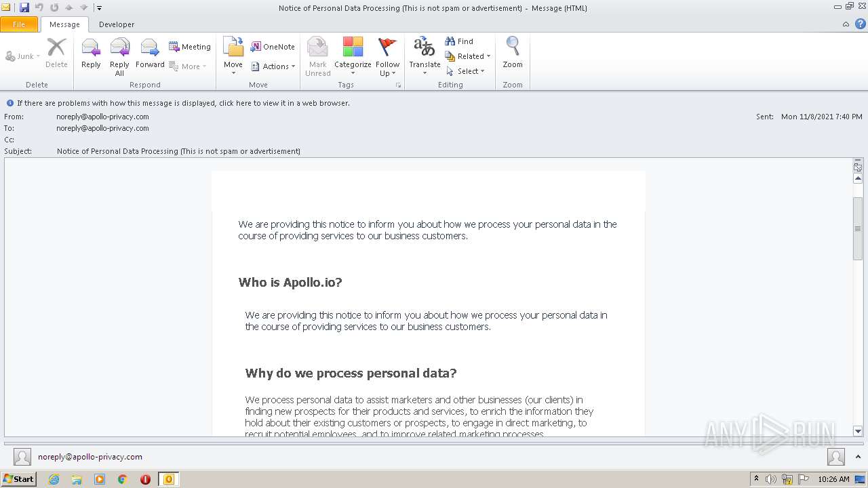Image resolution: width=868 pixels, height=488 pixels.
Task: Open the Related dropdown
Action: tap(468, 56)
